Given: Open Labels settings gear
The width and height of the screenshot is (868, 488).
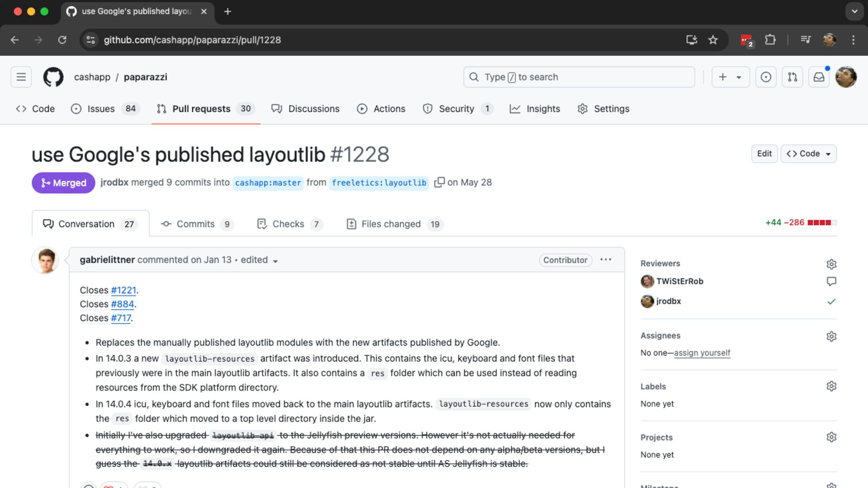Looking at the screenshot, I should 831,386.
